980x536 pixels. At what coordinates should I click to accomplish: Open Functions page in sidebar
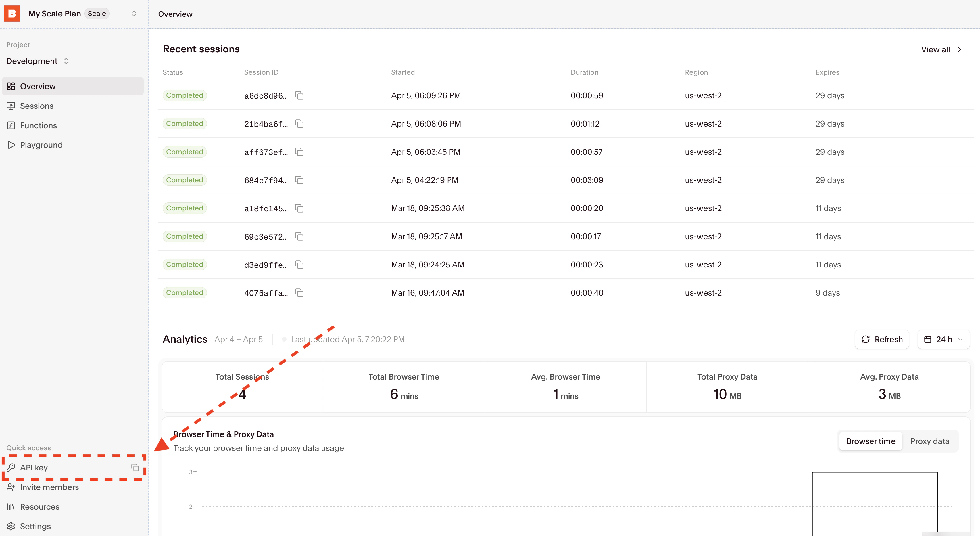(x=38, y=125)
